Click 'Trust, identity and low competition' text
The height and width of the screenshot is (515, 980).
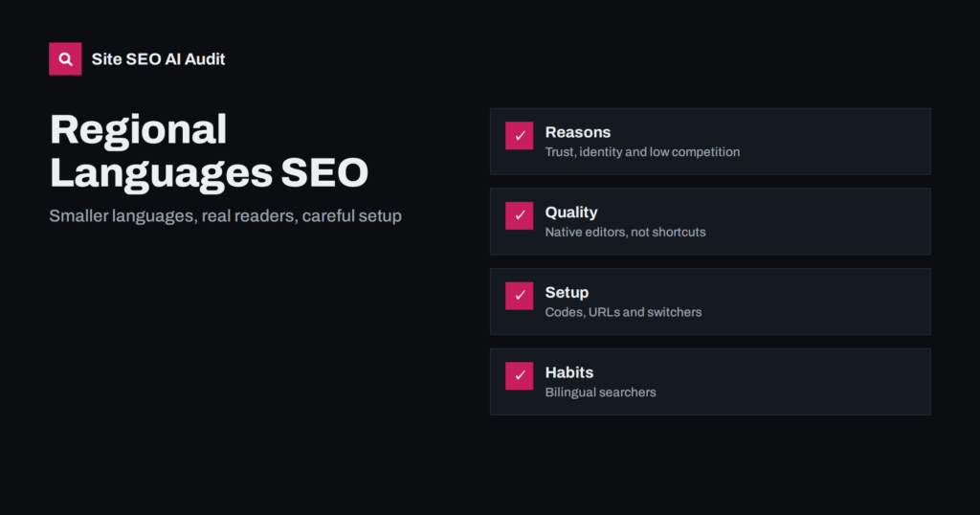pyautogui.click(x=642, y=152)
